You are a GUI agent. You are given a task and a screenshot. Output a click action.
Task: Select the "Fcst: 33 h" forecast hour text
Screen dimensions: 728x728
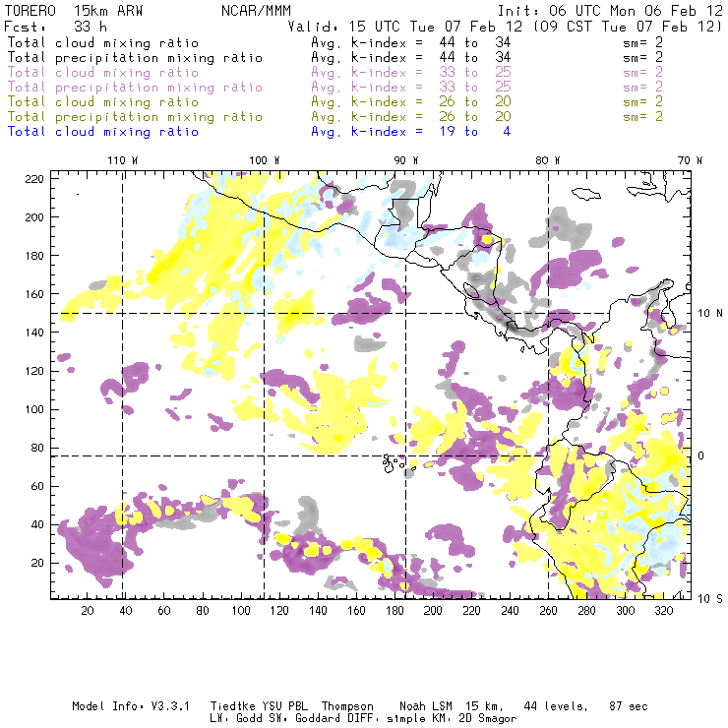click(55, 27)
